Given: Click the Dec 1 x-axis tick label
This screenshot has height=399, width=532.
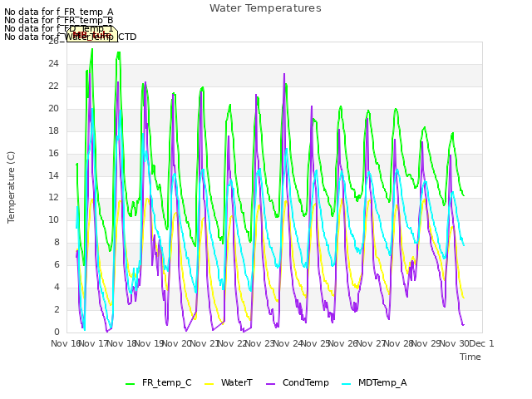Looking at the screenshot, I should (x=482, y=343).
